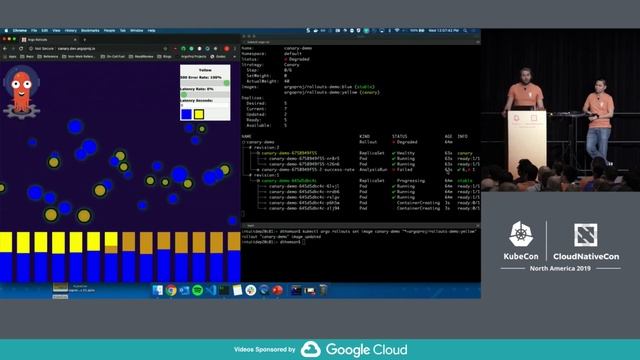Screen dimensions: 640x360
Task: Open the Reference bookmarks folder
Action: [48, 56]
